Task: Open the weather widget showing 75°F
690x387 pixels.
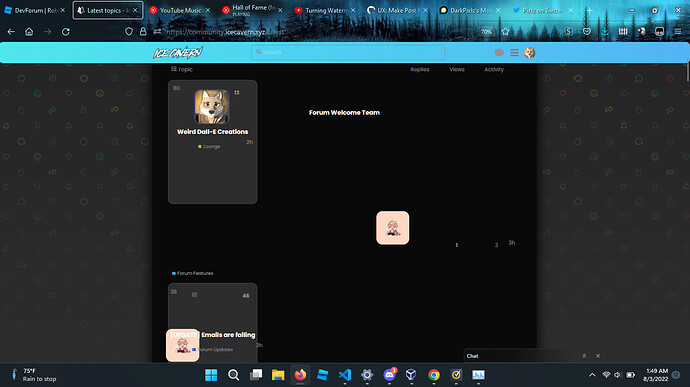Action: [34, 375]
